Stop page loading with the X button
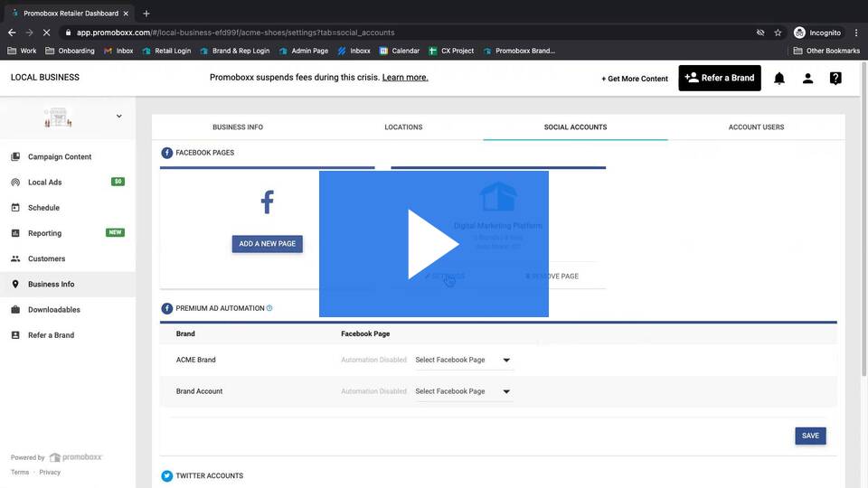The width and height of the screenshot is (868, 488). [x=46, y=33]
